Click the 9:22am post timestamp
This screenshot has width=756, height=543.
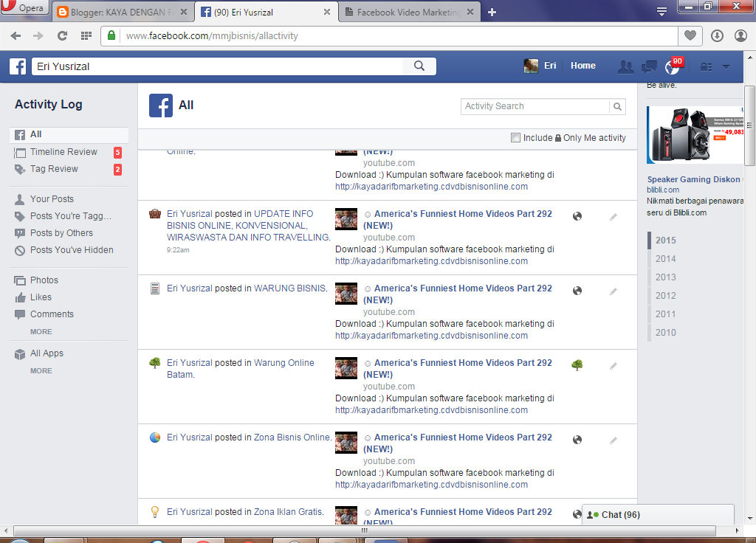point(178,250)
